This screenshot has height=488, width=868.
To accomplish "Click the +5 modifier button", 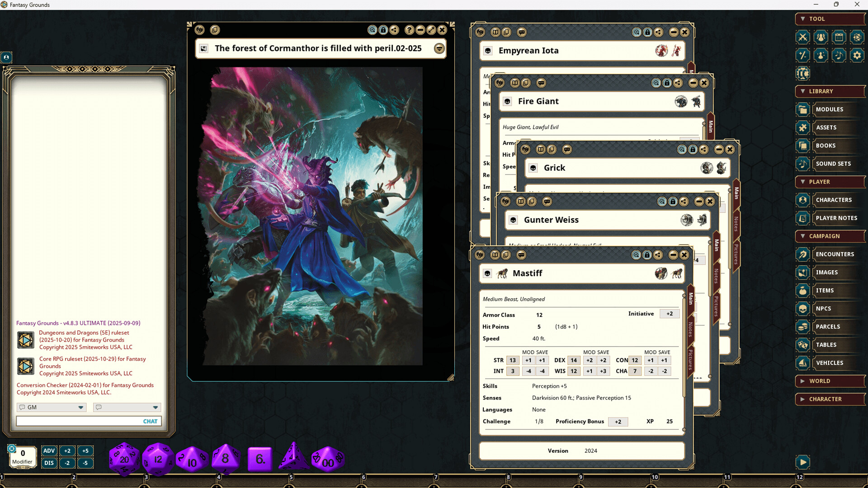I will tap(85, 450).
